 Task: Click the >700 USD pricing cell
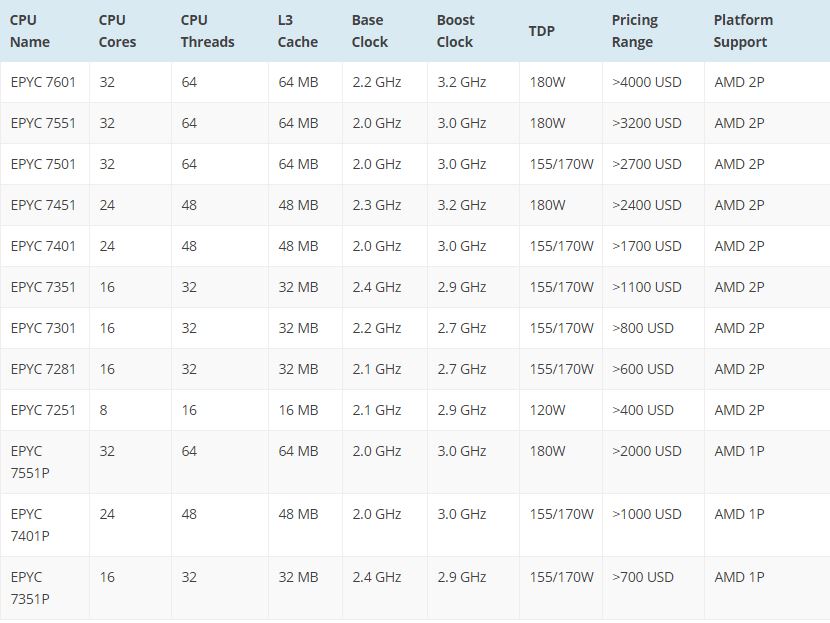[643, 577]
